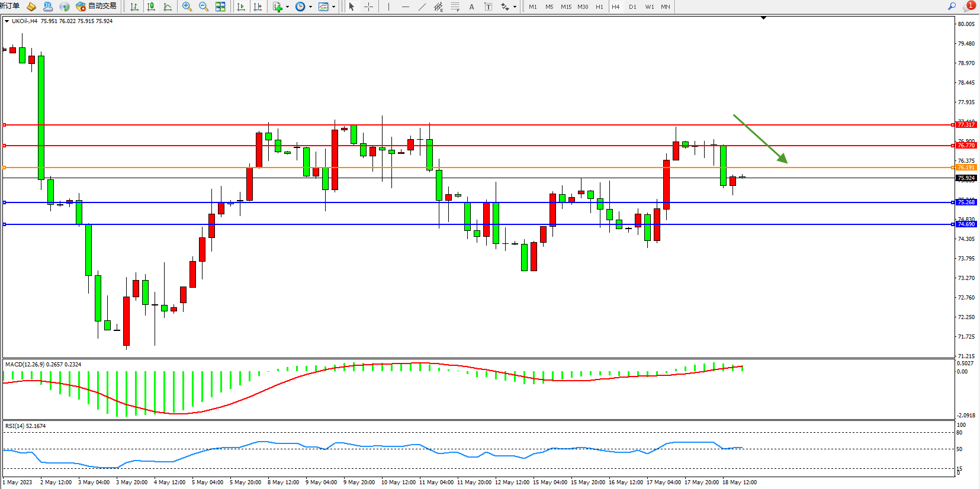This screenshot has height=489, width=980.
Task: Expand the indicators list dropdown arrow
Action: click(x=288, y=7)
